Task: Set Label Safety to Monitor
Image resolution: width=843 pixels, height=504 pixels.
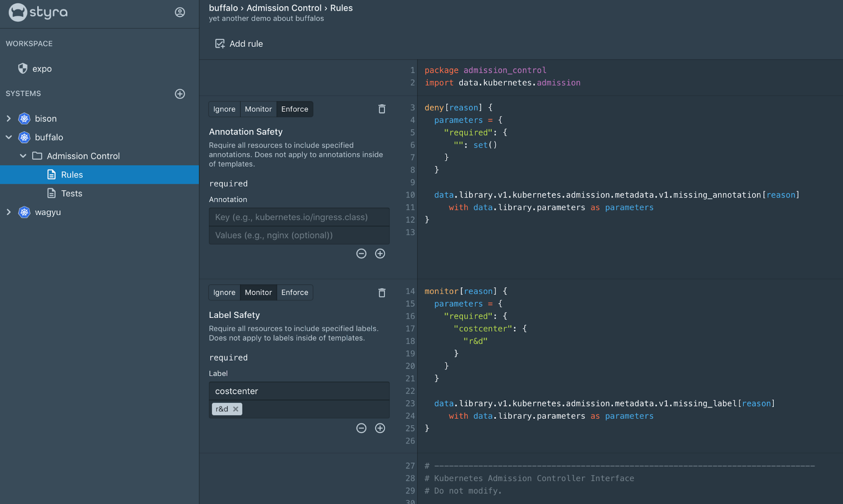Action: tap(258, 292)
